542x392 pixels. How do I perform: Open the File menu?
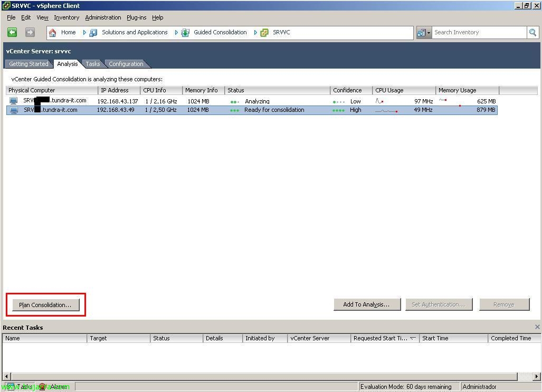click(11, 17)
